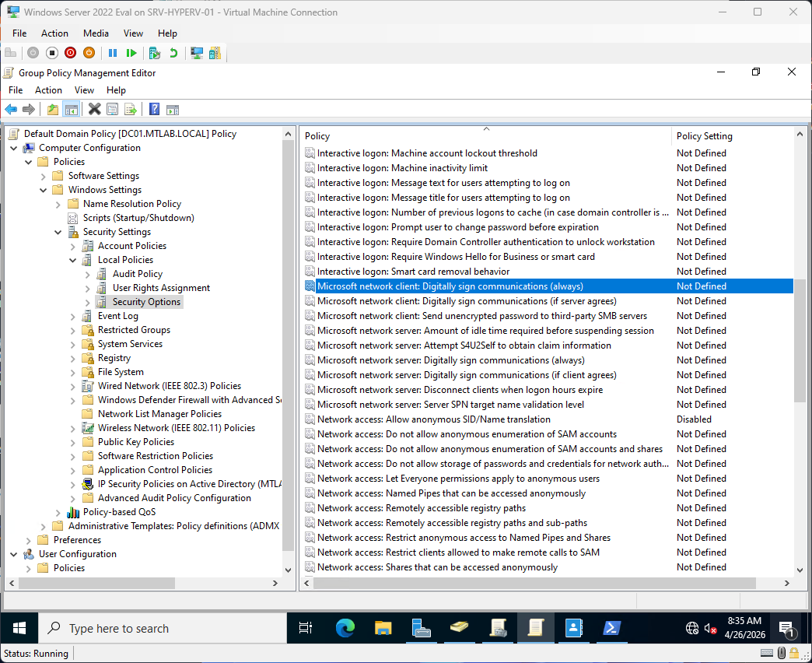Open the GPME View menu
Image resolution: width=812 pixels, height=663 pixels.
point(84,90)
